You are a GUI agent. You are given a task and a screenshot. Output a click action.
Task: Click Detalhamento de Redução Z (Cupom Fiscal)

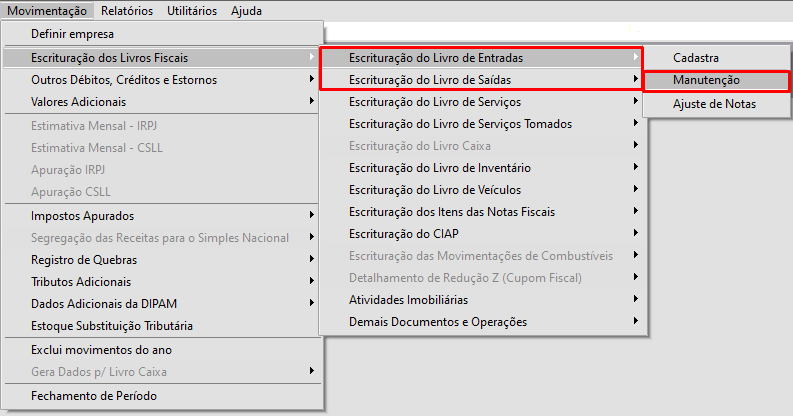pyautogui.click(x=483, y=278)
